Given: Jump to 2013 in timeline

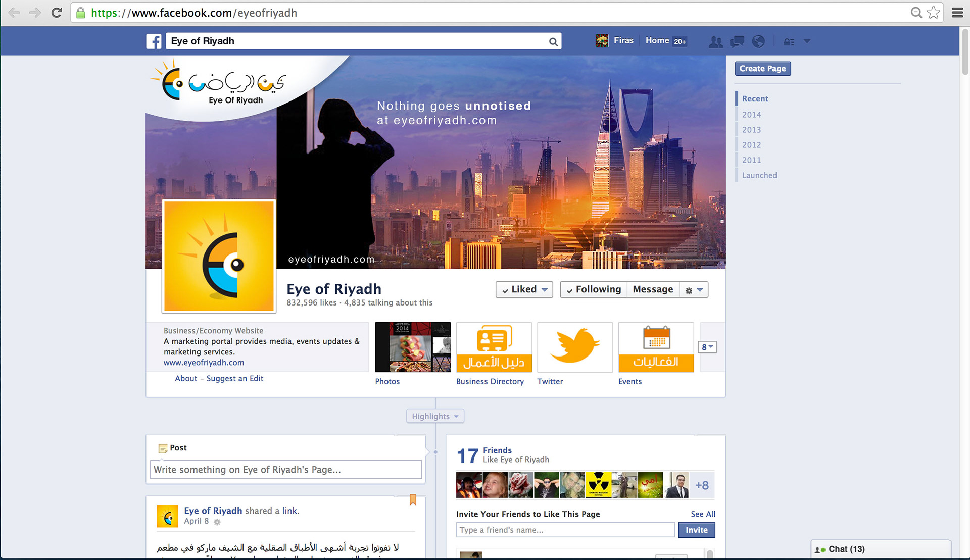Looking at the screenshot, I should coord(751,130).
